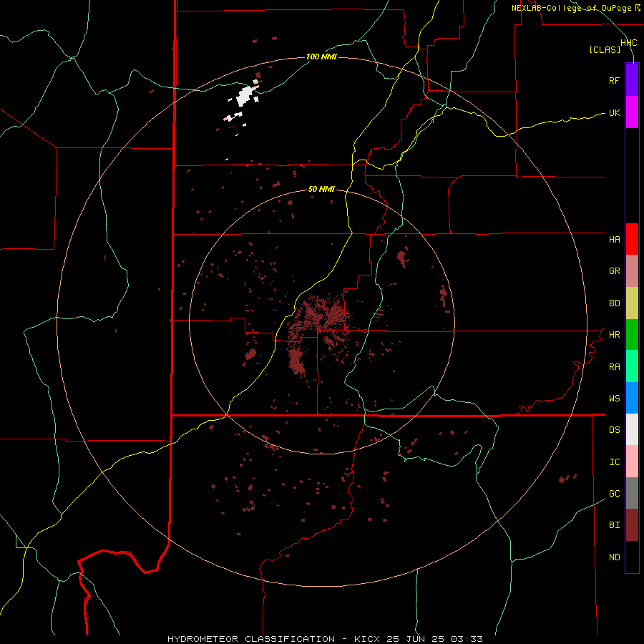Pick the green HR legend swatch
Viewport: 644px width, 644px height.
coord(632,335)
